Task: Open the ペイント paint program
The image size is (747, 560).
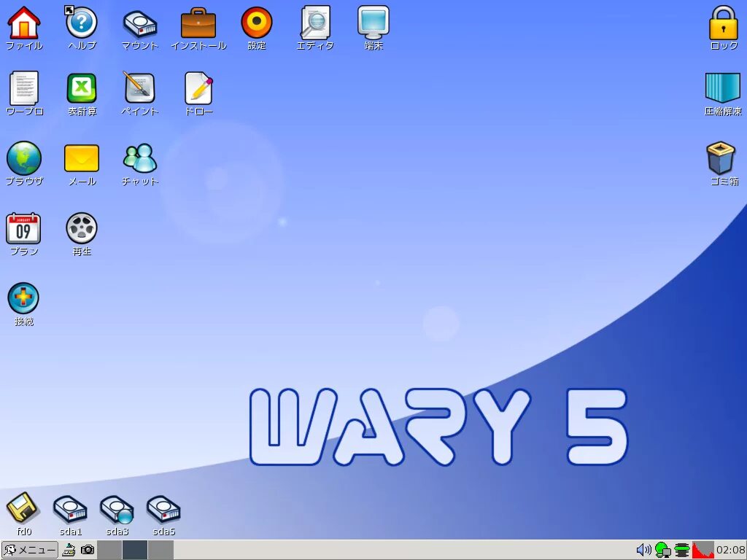Action: (139, 87)
